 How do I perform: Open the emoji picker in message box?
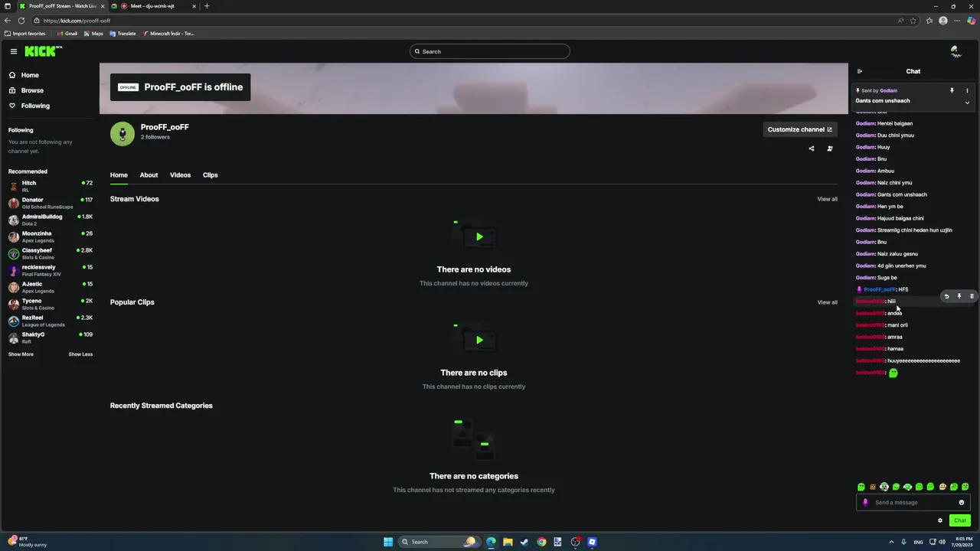tap(962, 503)
